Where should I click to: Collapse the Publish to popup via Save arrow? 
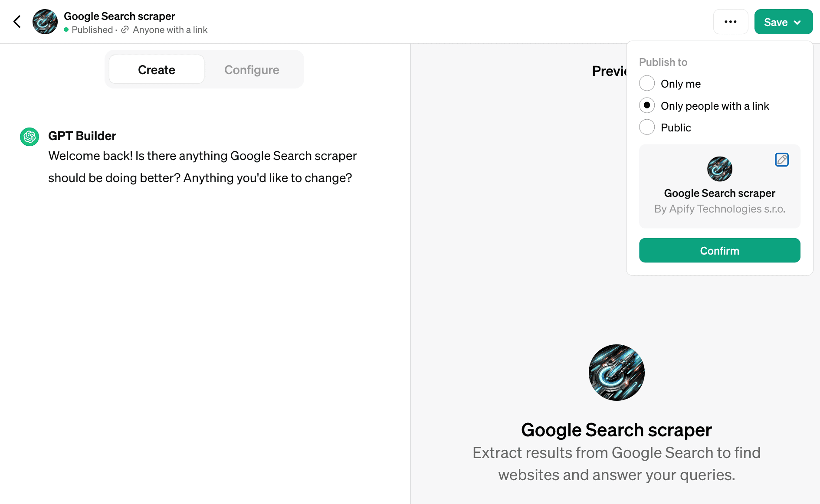(x=798, y=22)
